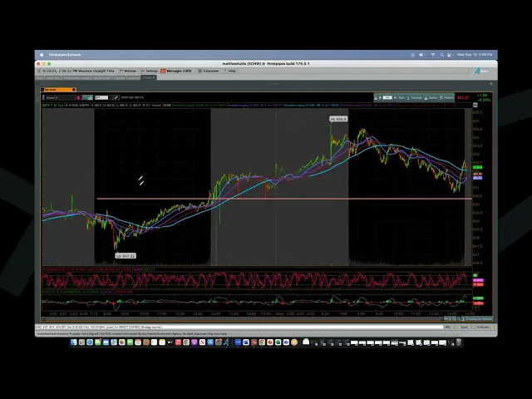Viewport: 532px width, 399px height.
Task: Open Trash in the Dock
Action: pos(459,342)
